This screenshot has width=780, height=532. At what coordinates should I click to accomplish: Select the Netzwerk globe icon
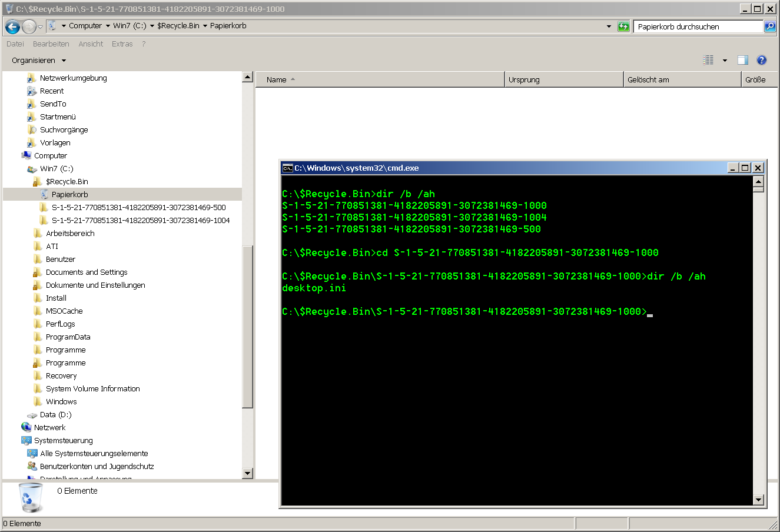[x=26, y=427]
